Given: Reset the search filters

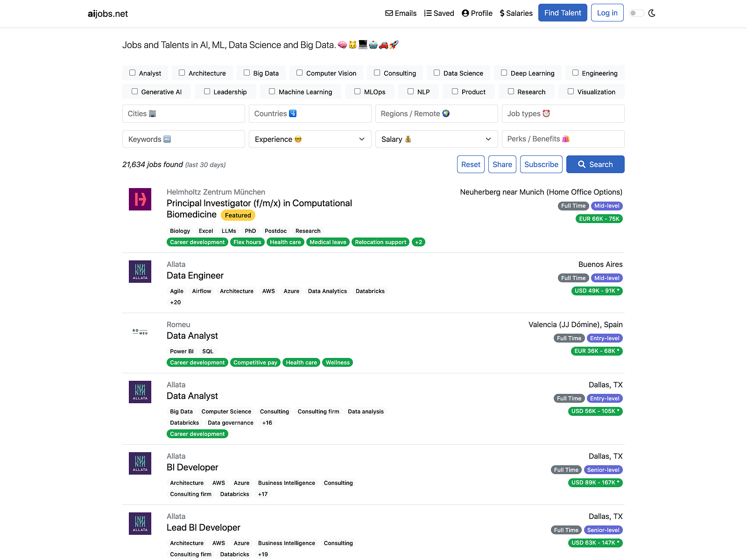Looking at the screenshot, I should 471,164.
